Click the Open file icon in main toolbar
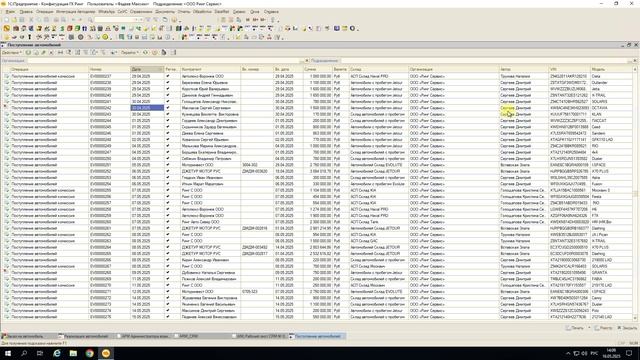Viewport: 640px width, 360px height. coord(14,20)
